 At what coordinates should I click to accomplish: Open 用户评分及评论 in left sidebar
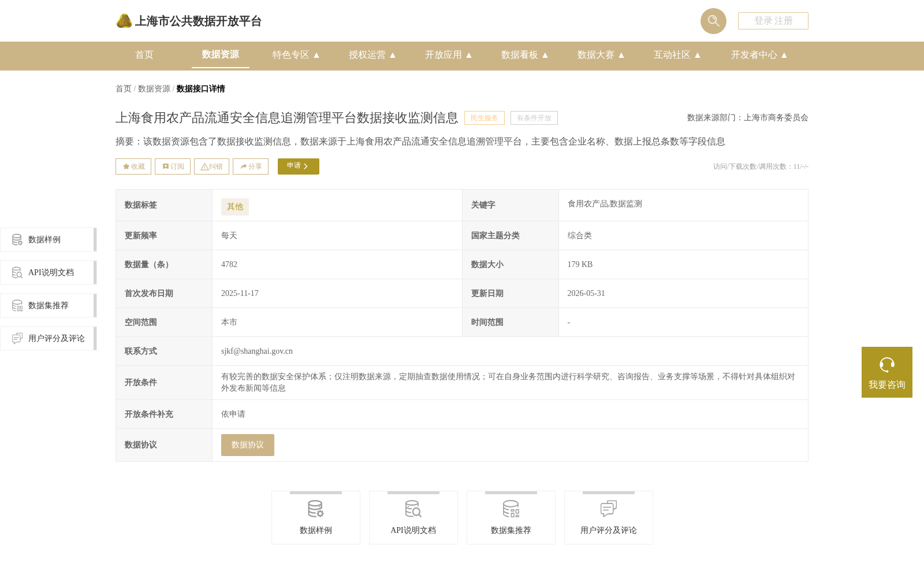49,339
